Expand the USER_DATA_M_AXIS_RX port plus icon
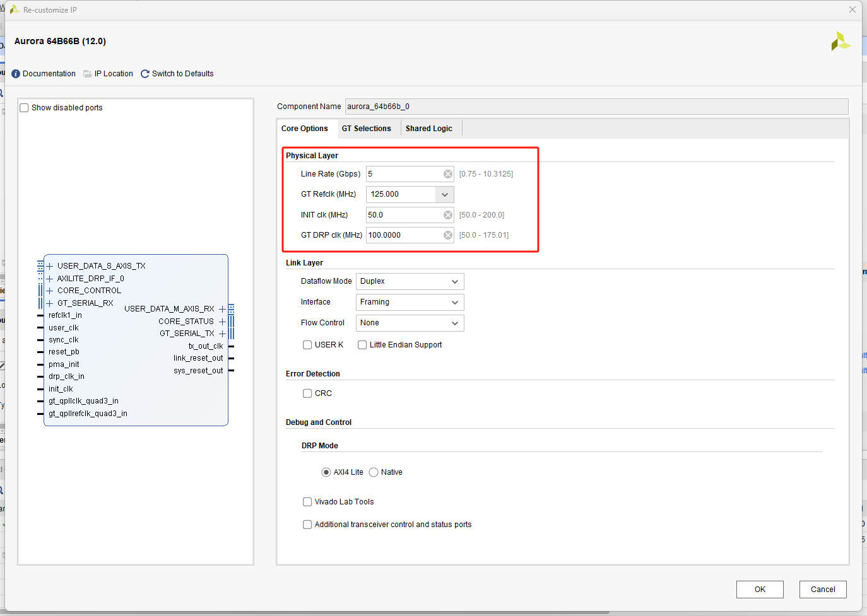The width and height of the screenshot is (867, 616). coord(222,309)
